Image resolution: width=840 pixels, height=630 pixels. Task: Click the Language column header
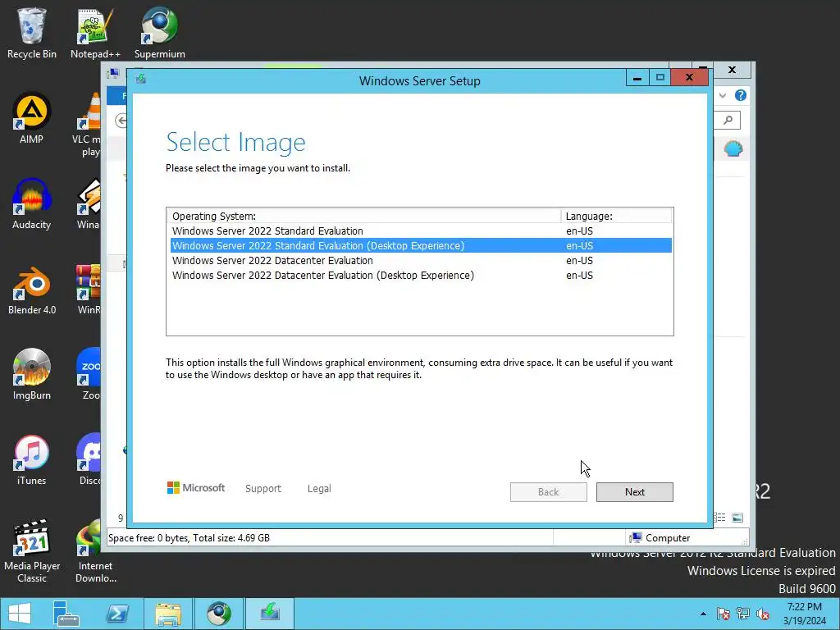616,216
